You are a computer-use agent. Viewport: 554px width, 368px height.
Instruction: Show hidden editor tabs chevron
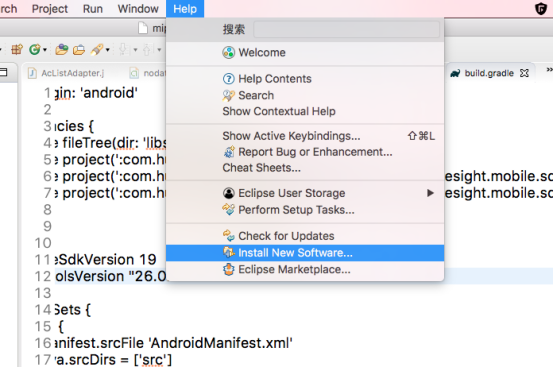pyautogui.click(x=549, y=70)
